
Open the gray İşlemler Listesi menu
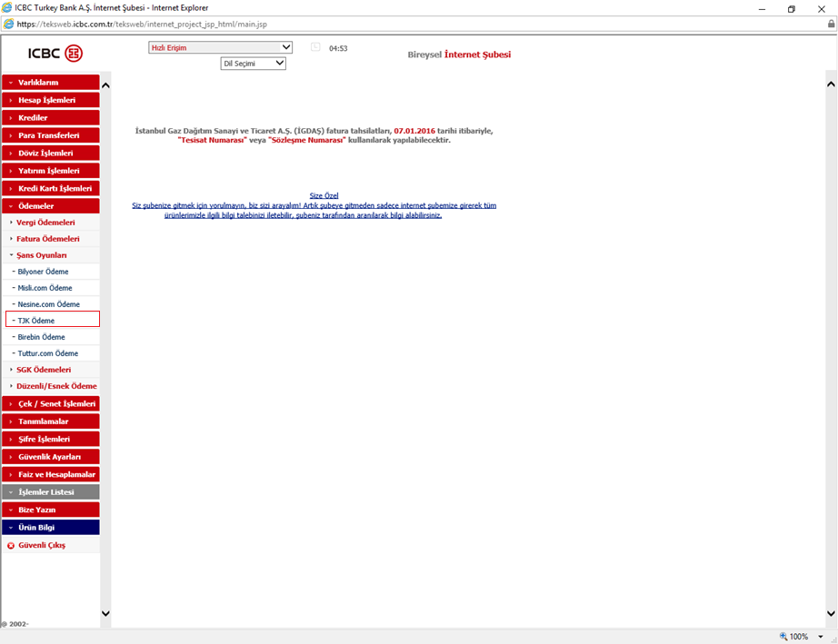[51, 491]
